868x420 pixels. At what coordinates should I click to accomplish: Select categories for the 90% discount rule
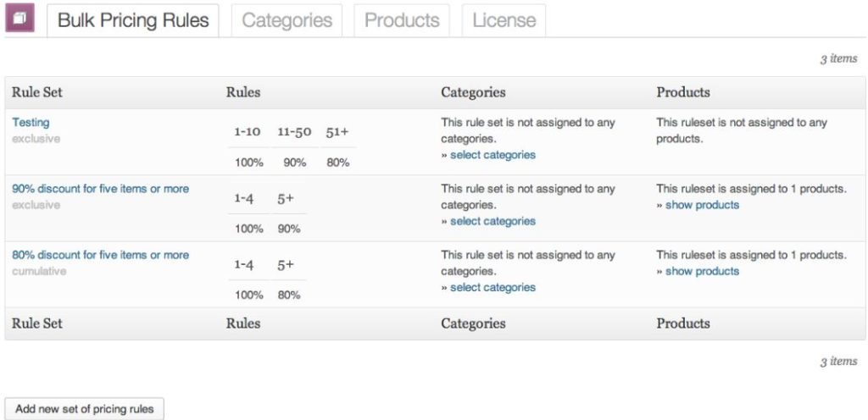(492, 221)
